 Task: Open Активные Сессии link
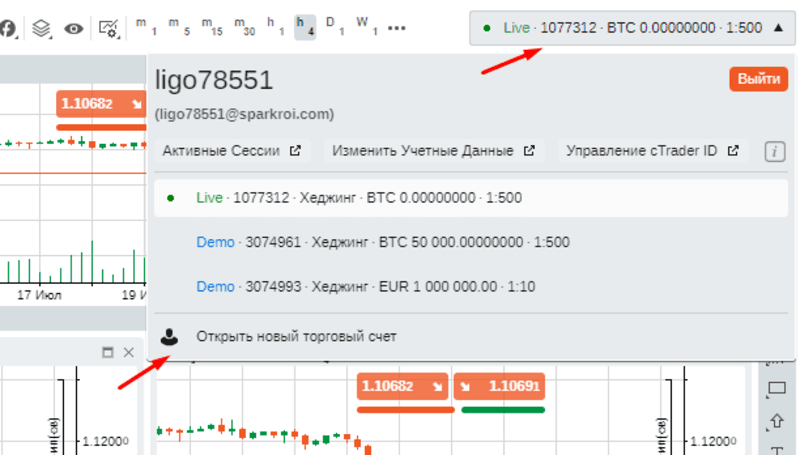(x=232, y=151)
